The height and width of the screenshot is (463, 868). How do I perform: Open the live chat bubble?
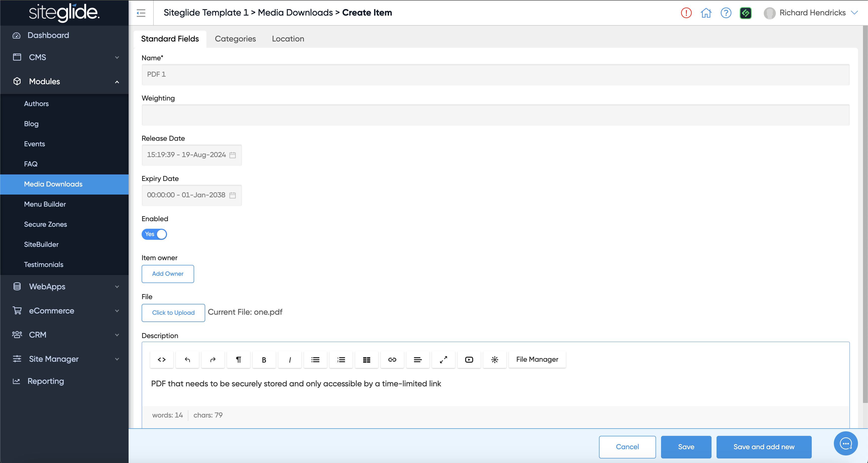coord(845,443)
